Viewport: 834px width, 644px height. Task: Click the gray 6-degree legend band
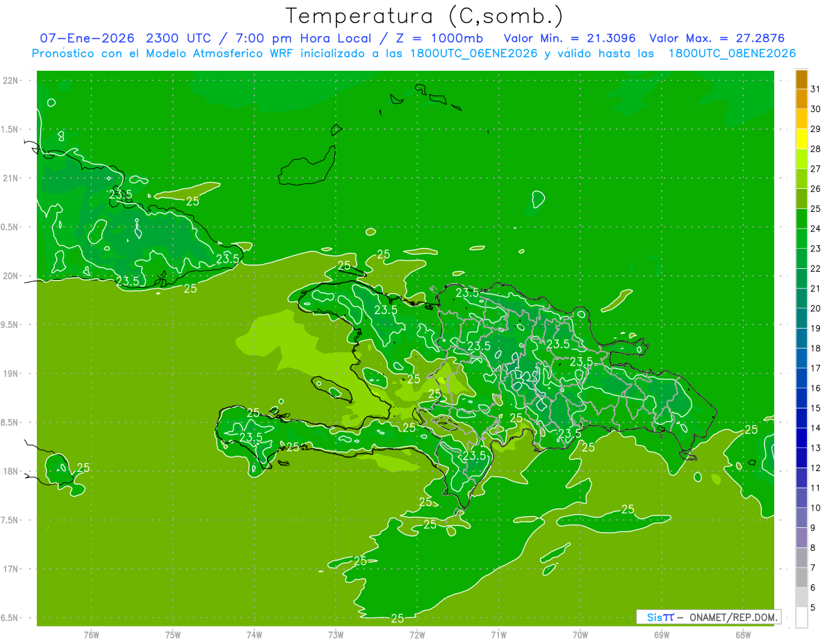801,578
